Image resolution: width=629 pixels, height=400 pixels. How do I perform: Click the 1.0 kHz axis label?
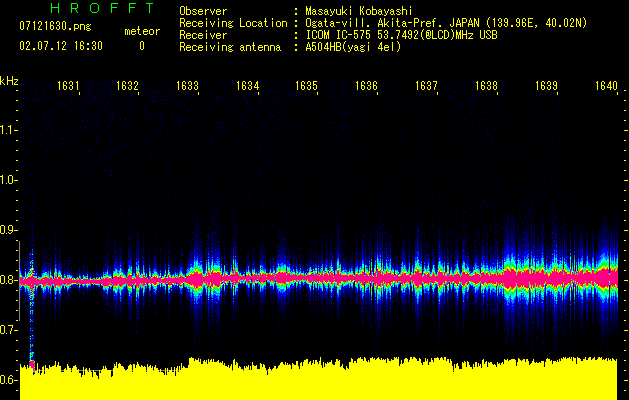9,180
